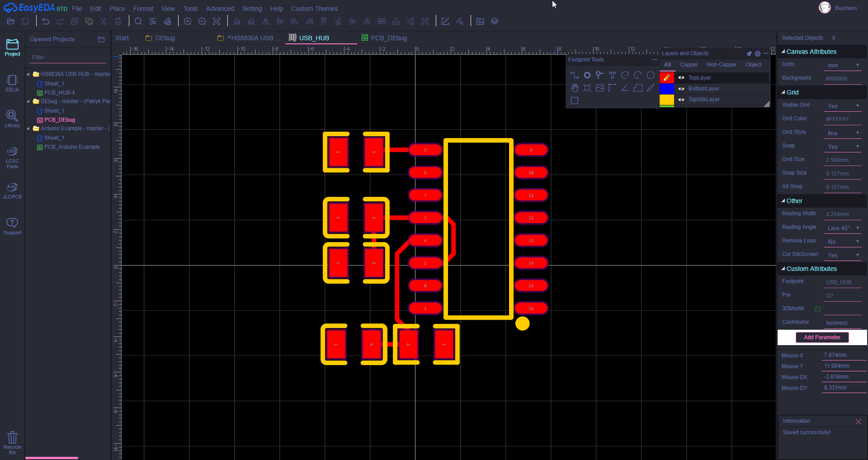Click the Cut scissors toolbar icon
This screenshot has width=868, height=460.
point(104,21)
